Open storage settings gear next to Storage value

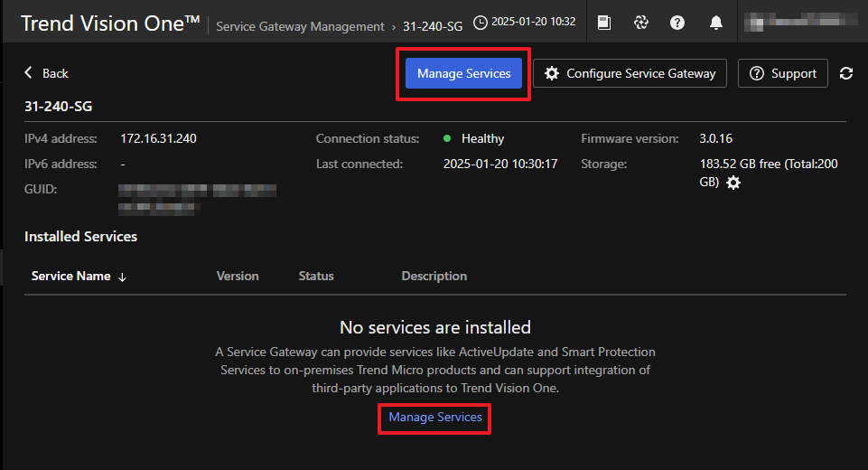tap(733, 183)
